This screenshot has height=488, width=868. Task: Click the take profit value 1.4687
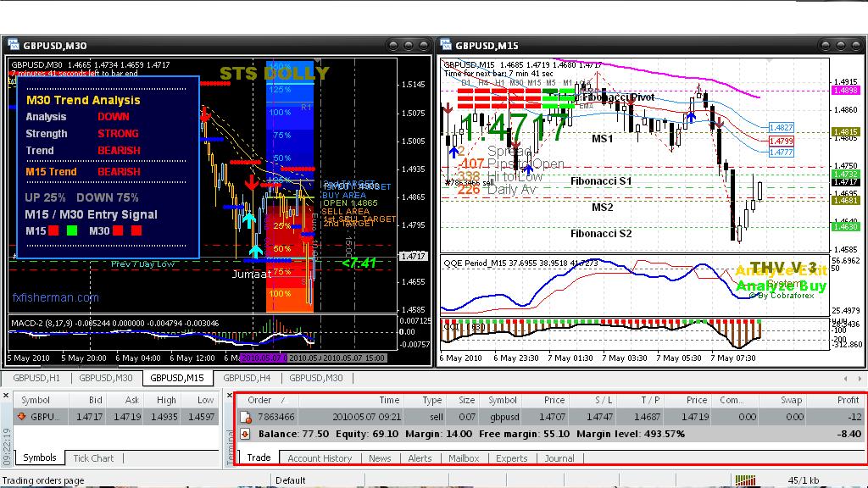[647, 417]
